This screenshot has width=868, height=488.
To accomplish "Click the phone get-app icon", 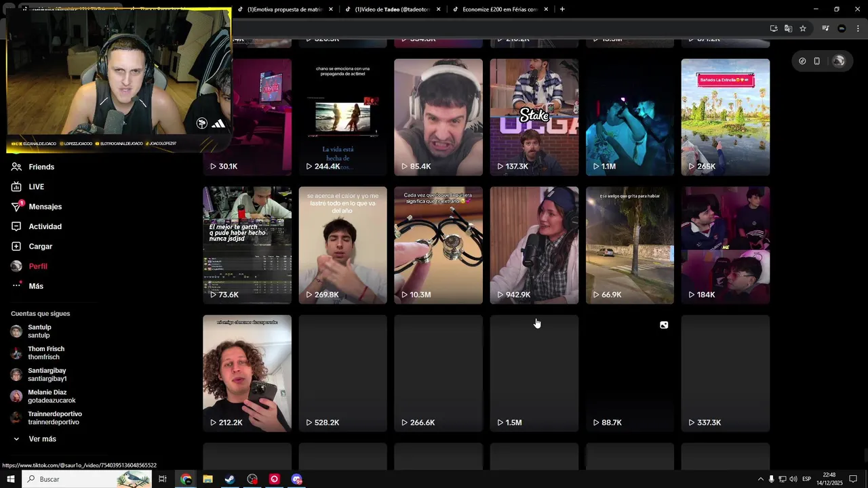I will pyautogui.click(x=817, y=61).
